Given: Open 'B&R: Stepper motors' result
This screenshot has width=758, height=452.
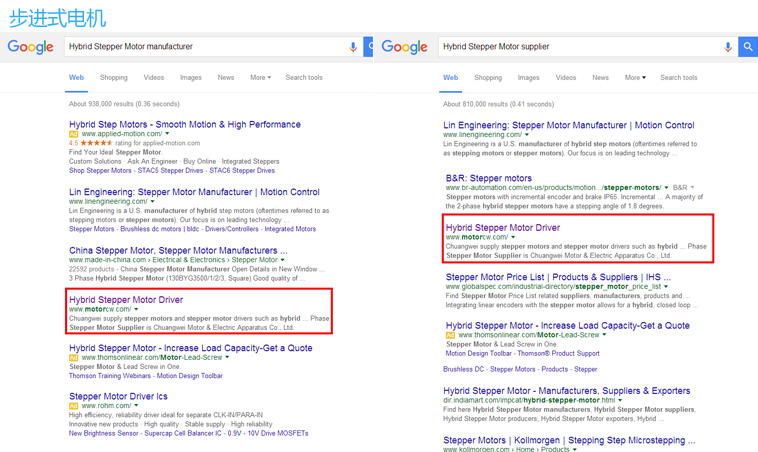Looking at the screenshot, I should 489,178.
